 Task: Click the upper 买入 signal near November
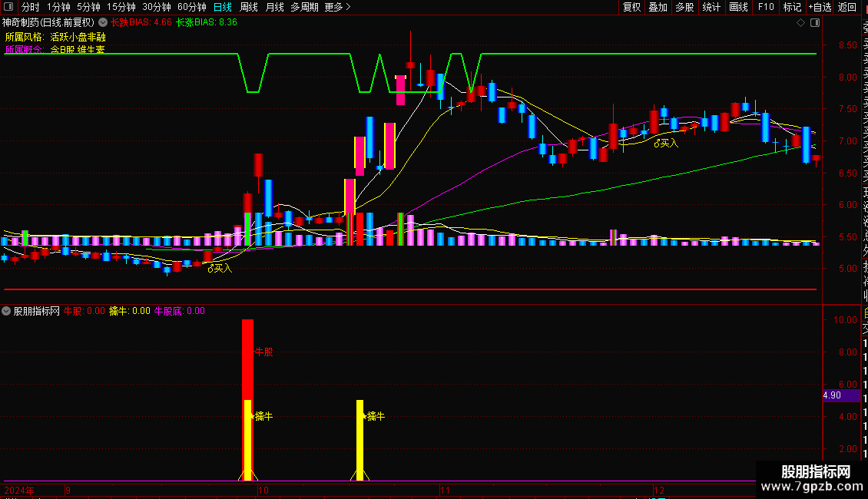click(x=666, y=144)
